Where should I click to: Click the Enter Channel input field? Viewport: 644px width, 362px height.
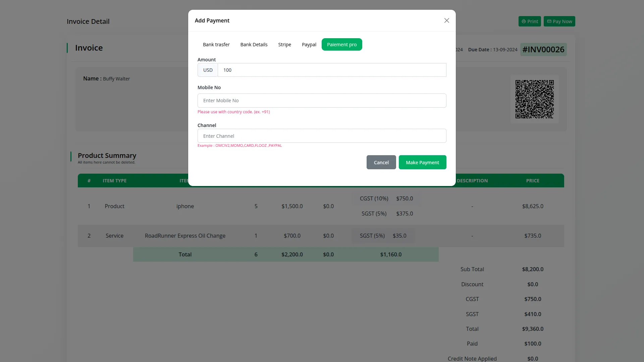pos(322,136)
